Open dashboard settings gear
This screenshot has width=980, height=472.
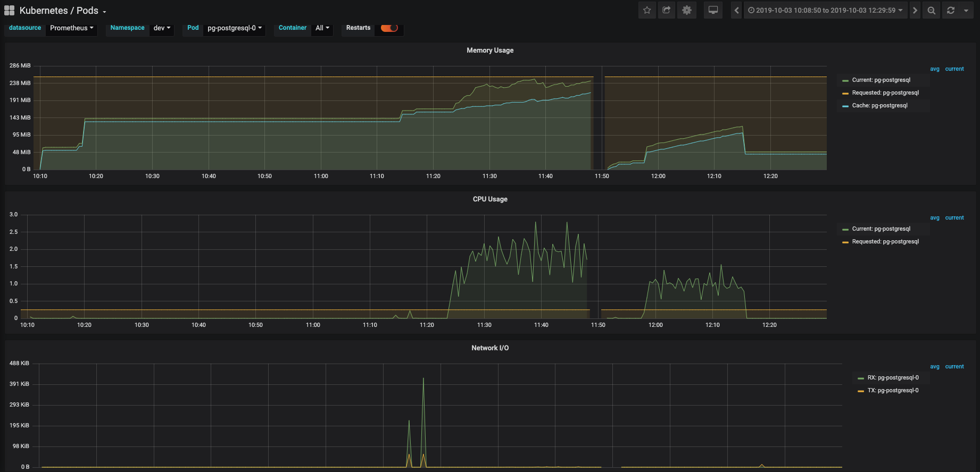(x=687, y=10)
